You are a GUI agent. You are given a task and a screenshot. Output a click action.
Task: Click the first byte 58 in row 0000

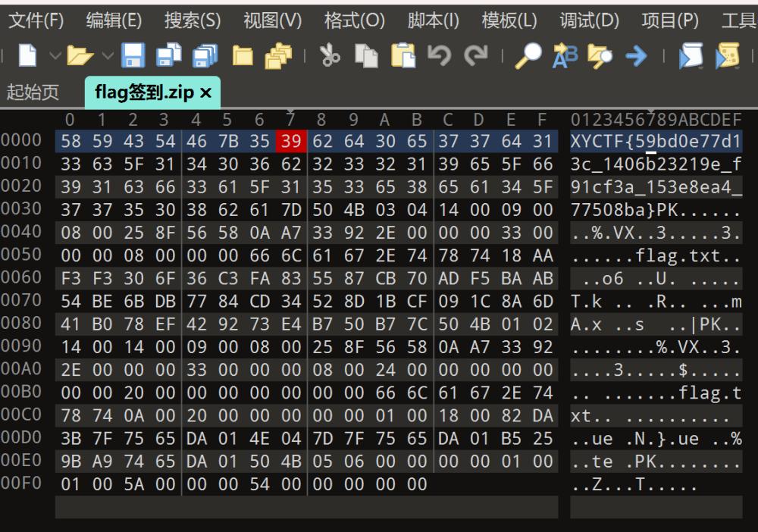[x=70, y=141]
